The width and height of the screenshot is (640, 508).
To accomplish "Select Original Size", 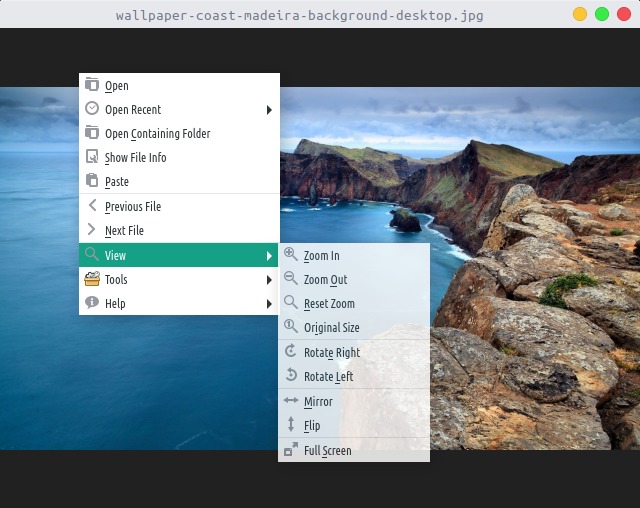I will point(354,327).
